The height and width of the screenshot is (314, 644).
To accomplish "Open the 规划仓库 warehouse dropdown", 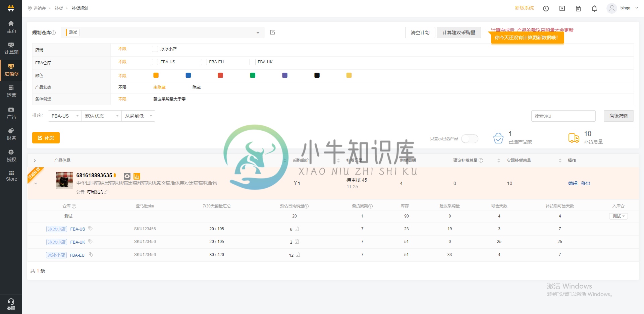I will [x=163, y=33].
